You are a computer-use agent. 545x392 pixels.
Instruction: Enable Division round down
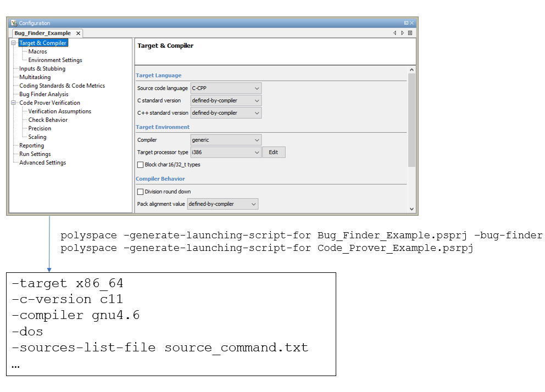[x=140, y=191]
